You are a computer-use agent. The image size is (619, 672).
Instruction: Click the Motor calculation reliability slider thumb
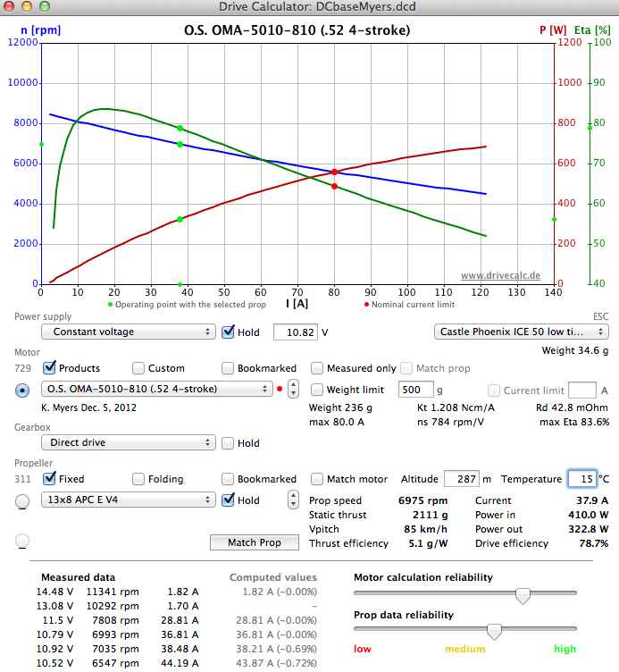click(523, 596)
